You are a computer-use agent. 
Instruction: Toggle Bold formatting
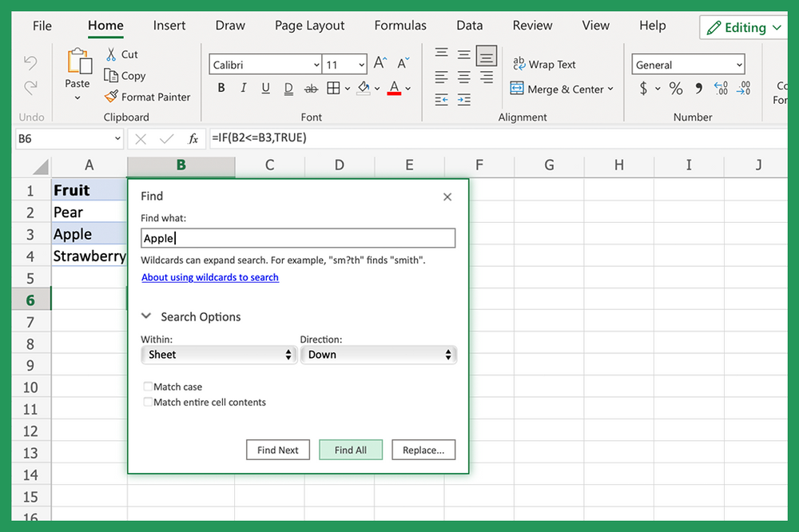(221, 88)
